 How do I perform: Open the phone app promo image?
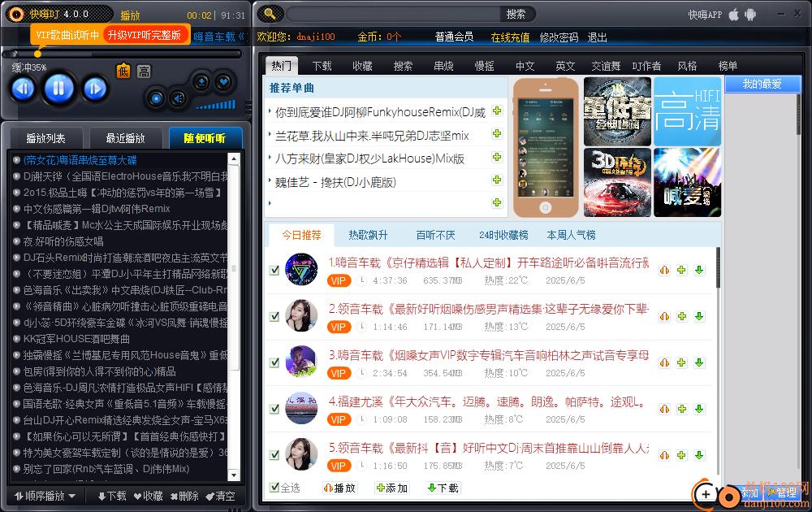click(546, 147)
